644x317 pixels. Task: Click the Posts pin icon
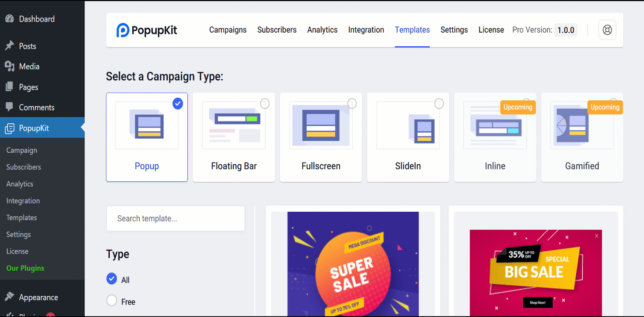(x=9, y=46)
